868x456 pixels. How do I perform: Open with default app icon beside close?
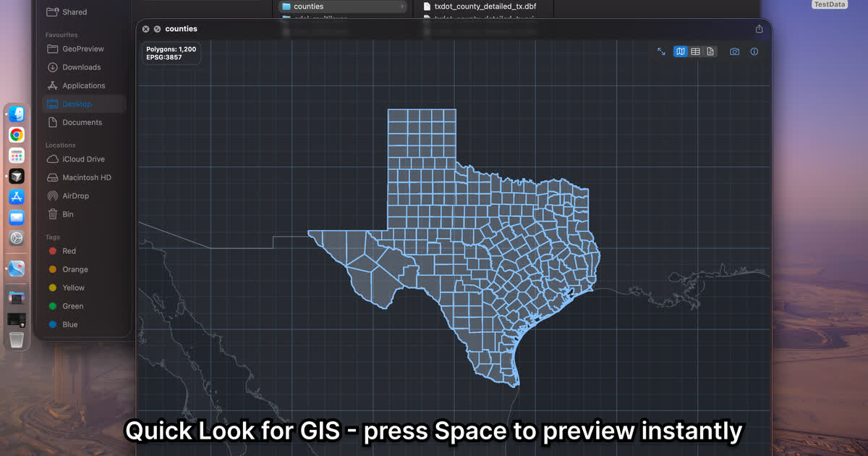pos(157,29)
